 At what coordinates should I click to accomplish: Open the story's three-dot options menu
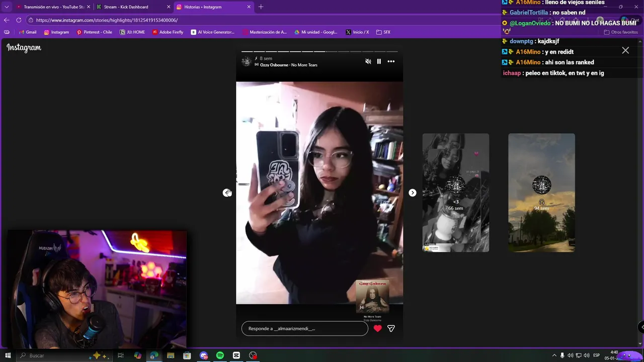391,61
